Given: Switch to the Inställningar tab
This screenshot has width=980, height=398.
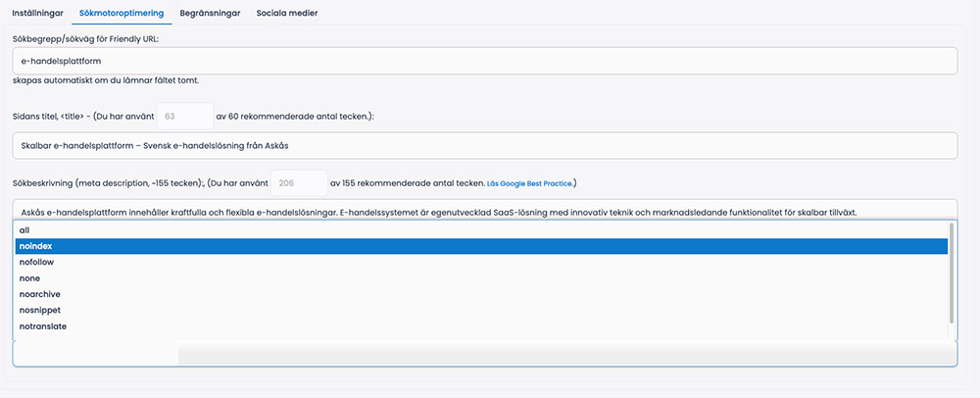Looking at the screenshot, I should (37, 13).
